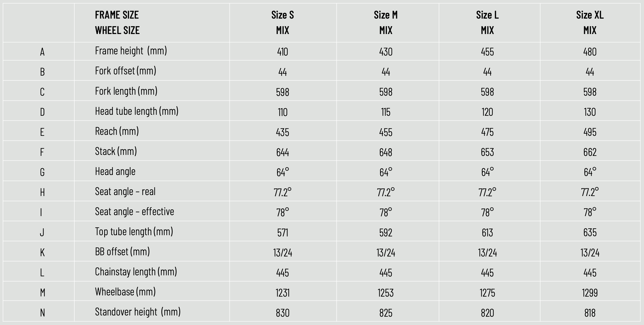Viewport: 644px width, 325px height.
Task: Click the Frame height (mm) row label
Action: coord(131,51)
